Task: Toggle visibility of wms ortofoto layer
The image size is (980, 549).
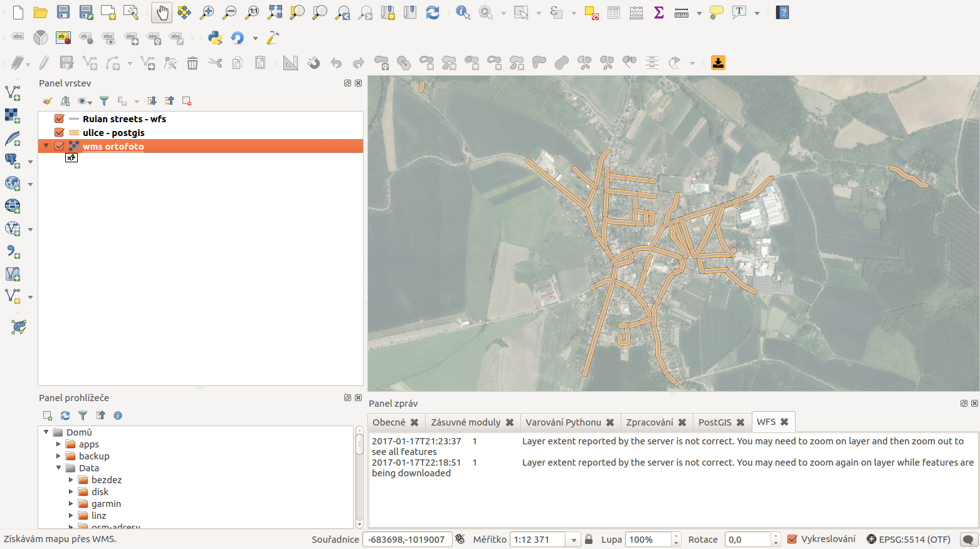Action: (60, 146)
